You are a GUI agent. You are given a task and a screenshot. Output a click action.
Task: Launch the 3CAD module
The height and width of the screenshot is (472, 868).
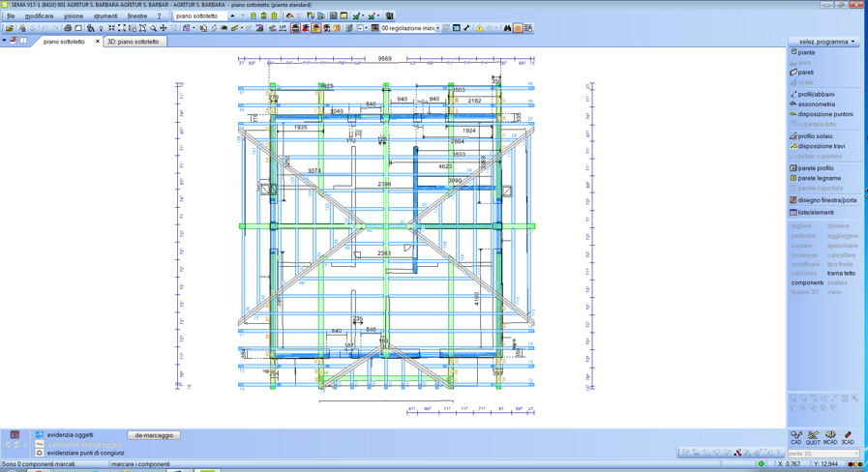click(848, 438)
